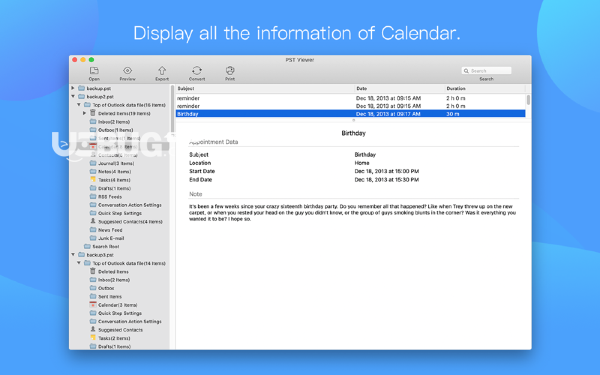Click the Preview eye icon in toolbar
Screen dimensions: 600x375
127,70
